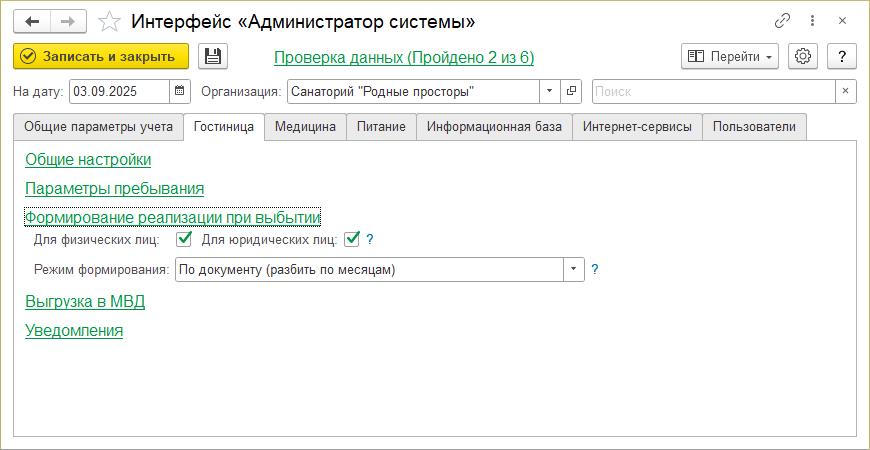The height and width of the screenshot is (450, 870).
Task: Open the calendar picker for the date field
Action: (180, 92)
